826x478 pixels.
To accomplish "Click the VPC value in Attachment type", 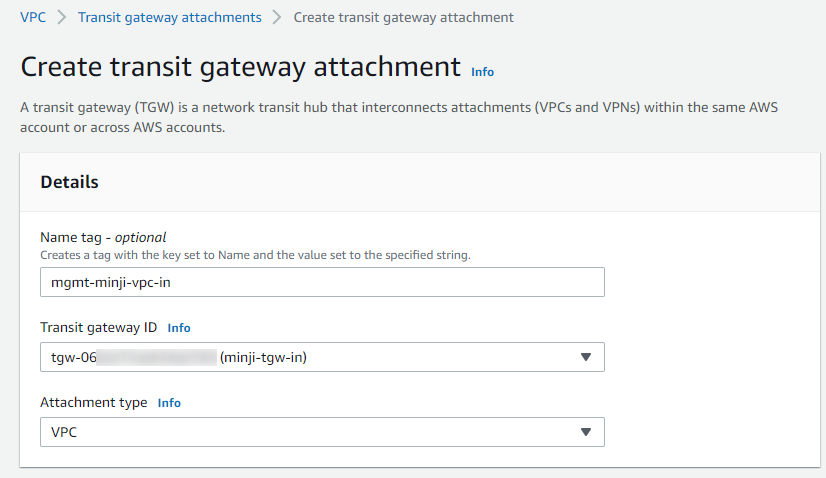I will point(65,432).
